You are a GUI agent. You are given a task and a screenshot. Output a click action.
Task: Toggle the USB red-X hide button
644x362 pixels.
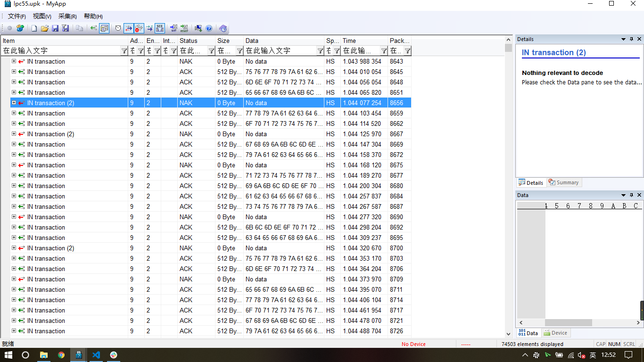click(x=139, y=28)
